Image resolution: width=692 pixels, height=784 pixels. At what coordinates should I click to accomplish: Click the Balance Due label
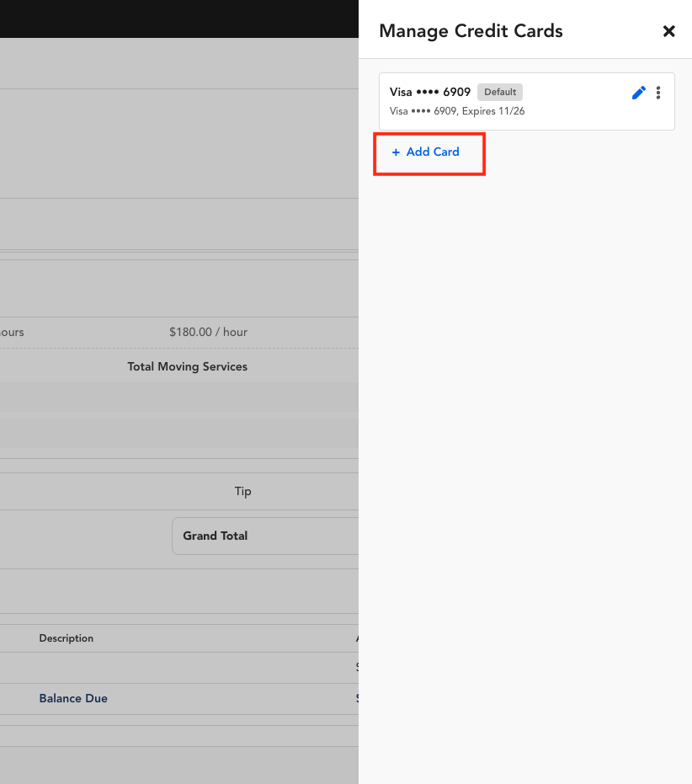(x=73, y=698)
